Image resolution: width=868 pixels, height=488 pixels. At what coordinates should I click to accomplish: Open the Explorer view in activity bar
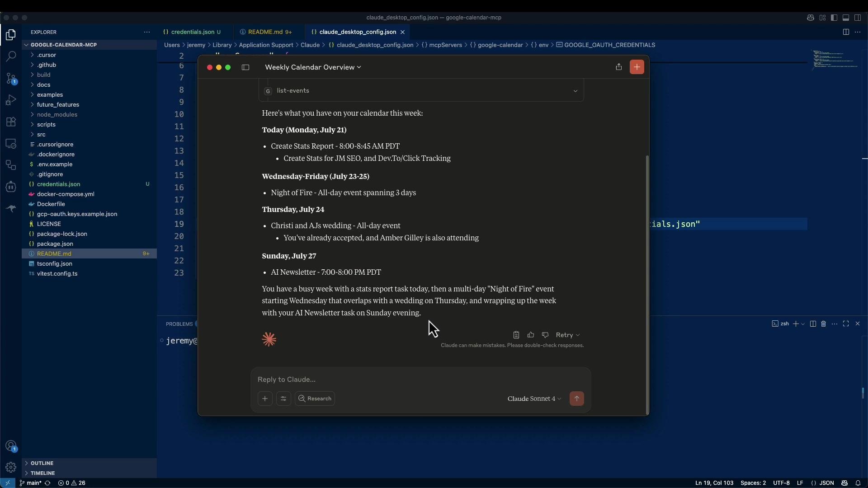11,35
